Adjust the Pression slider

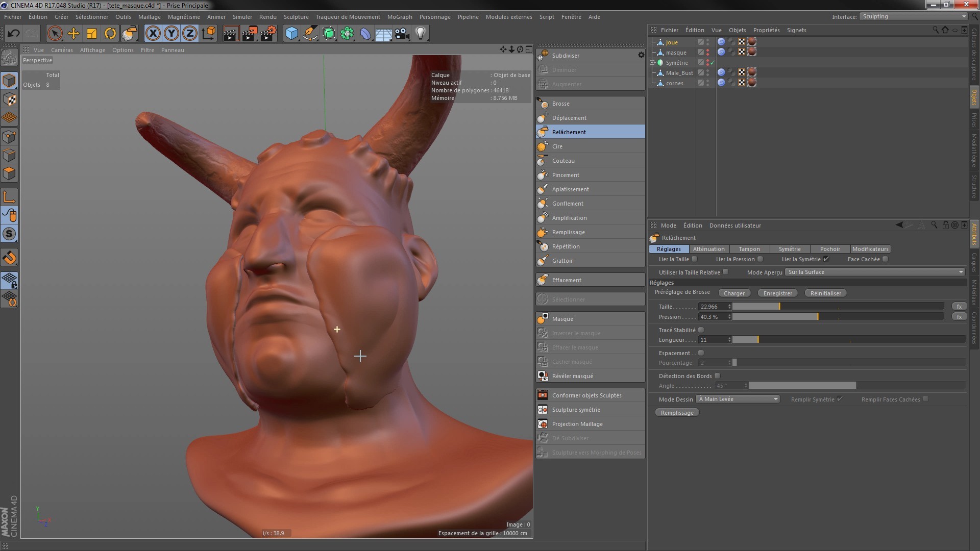pyautogui.click(x=838, y=317)
